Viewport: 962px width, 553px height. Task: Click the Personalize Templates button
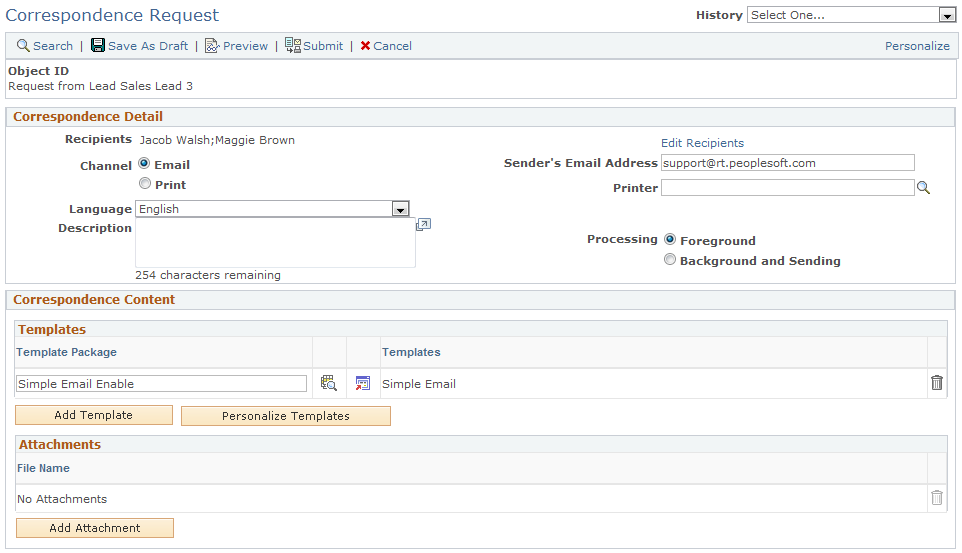(286, 416)
